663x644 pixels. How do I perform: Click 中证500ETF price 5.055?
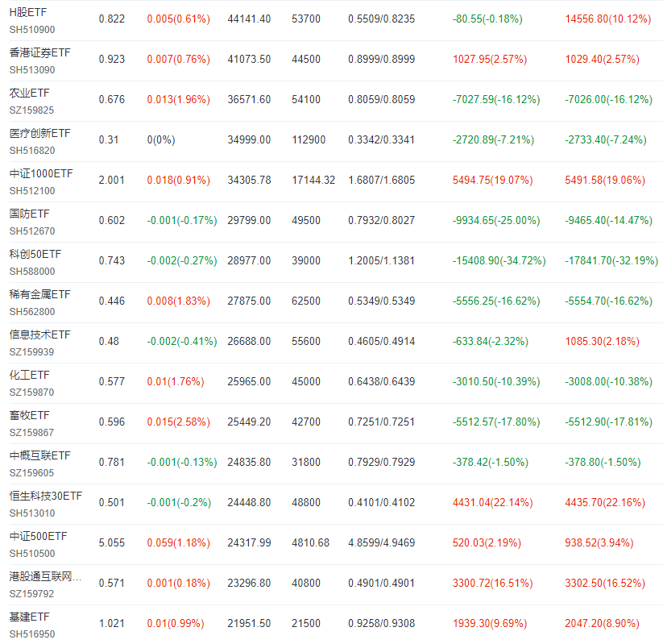[112, 543]
